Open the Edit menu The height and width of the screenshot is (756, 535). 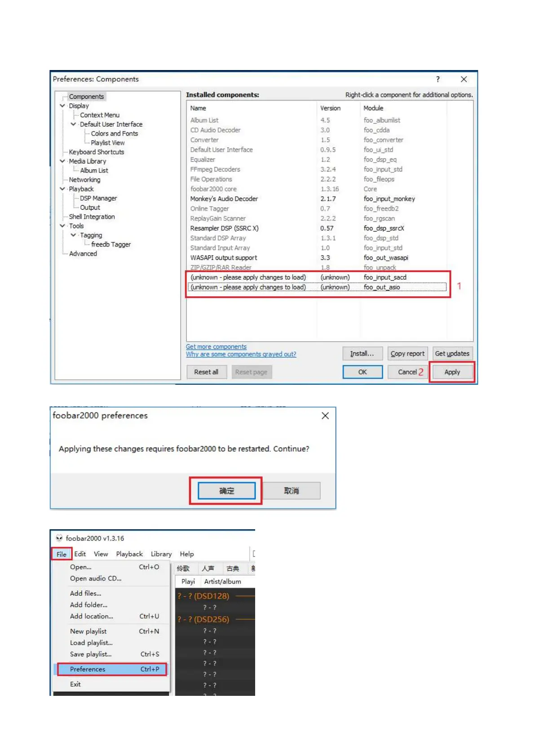80,554
